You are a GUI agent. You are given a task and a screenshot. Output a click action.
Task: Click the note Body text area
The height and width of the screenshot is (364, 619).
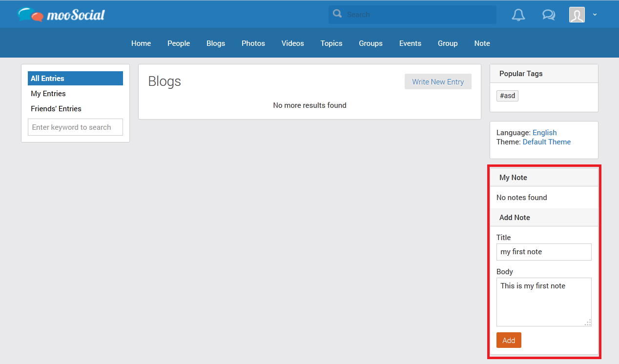[543, 302]
